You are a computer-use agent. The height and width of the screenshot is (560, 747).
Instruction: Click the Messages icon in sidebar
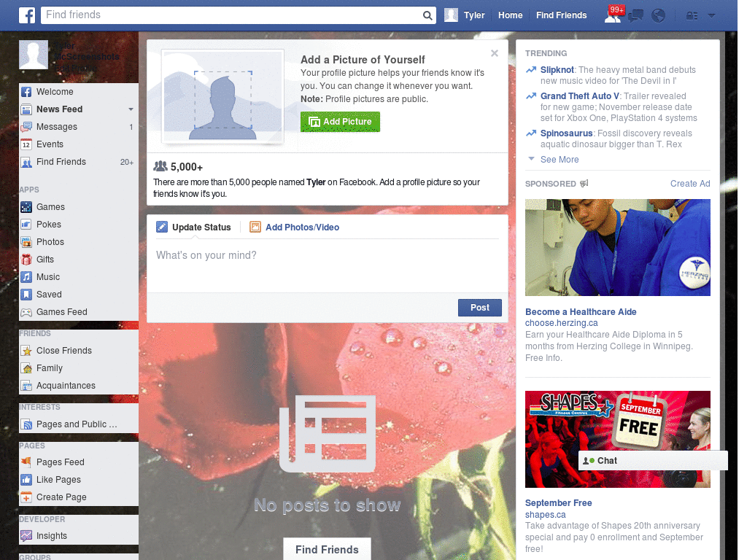pos(26,127)
